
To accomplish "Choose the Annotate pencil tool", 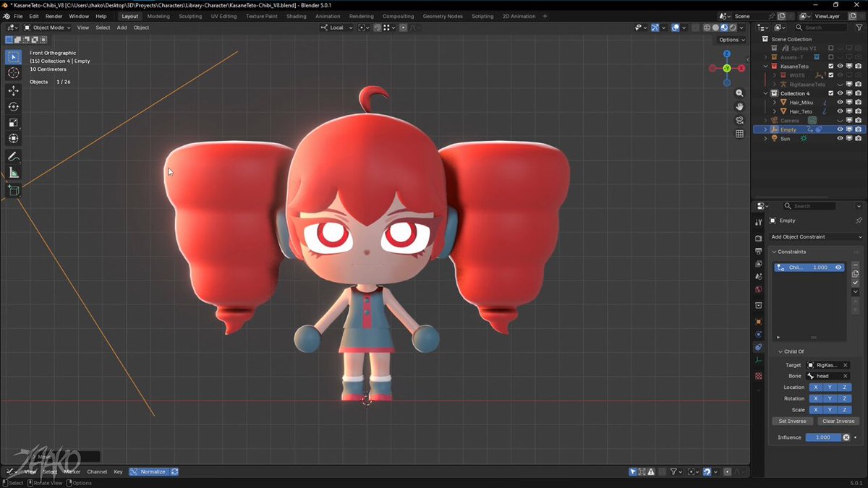I will click(x=13, y=156).
